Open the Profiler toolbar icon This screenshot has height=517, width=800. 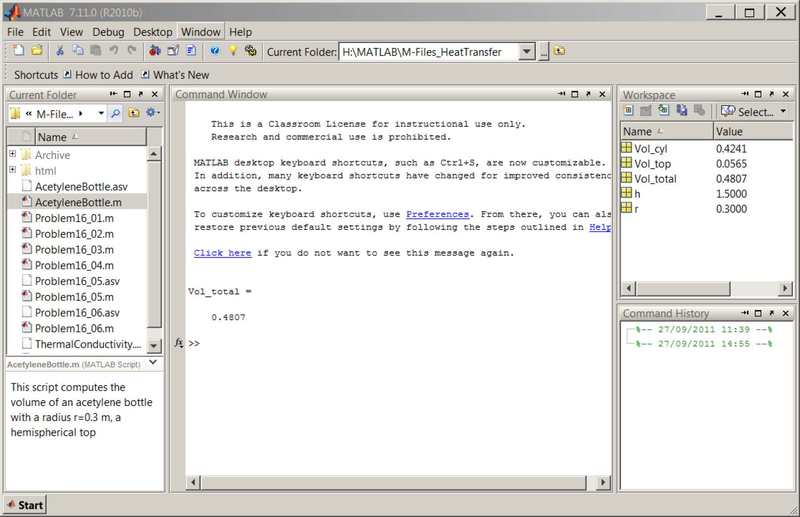click(x=191, y=50)
